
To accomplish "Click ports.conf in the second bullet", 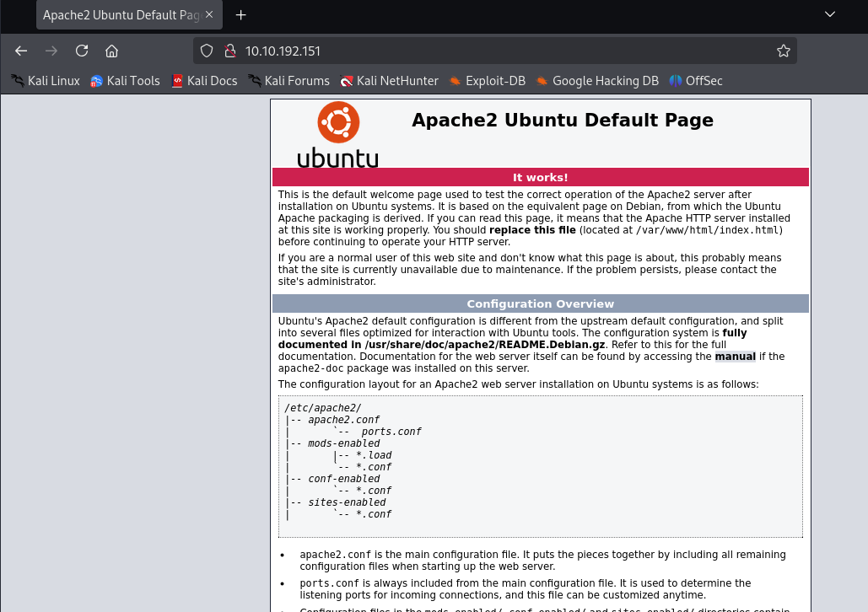I will point(329,583).
